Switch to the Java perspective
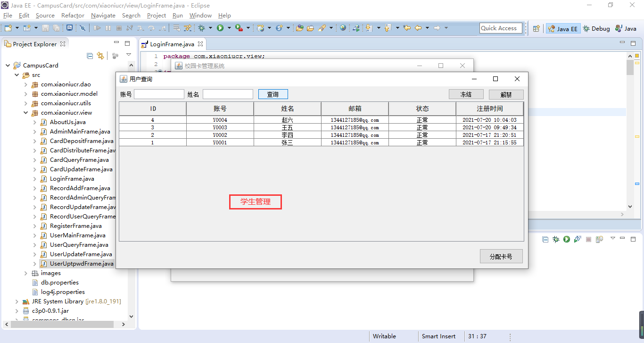 (626, 29)
